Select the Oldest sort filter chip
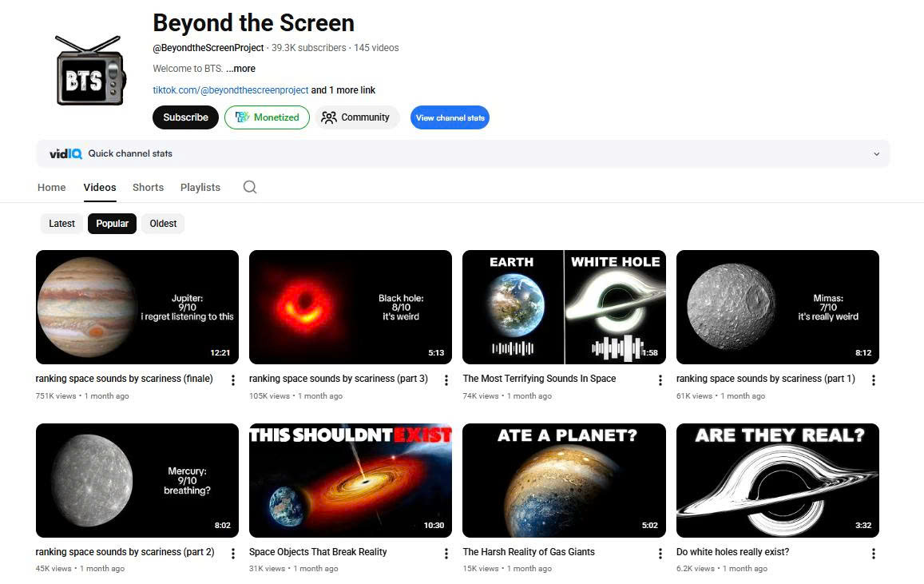This screenshot has height=584, width=924. [x=163, y=224]
